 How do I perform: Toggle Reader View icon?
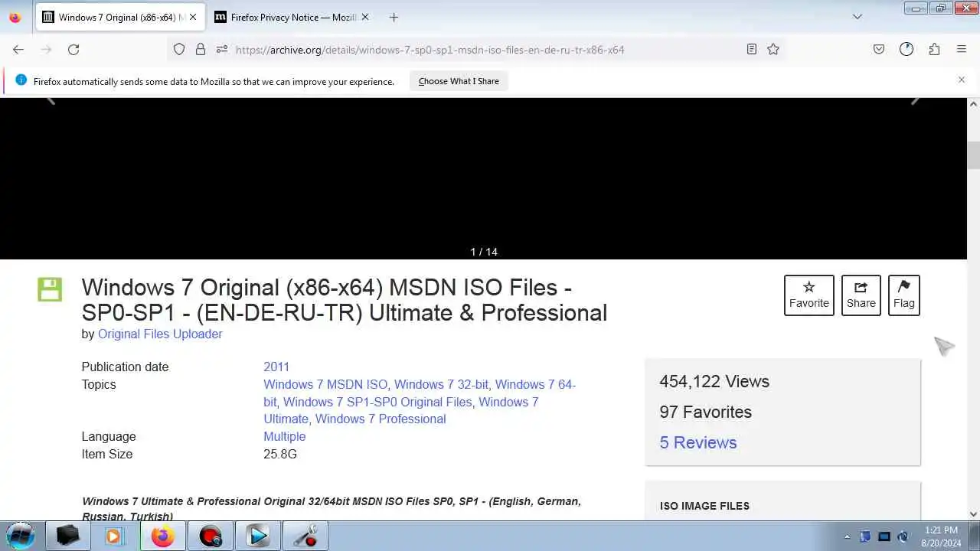point(752,49)
